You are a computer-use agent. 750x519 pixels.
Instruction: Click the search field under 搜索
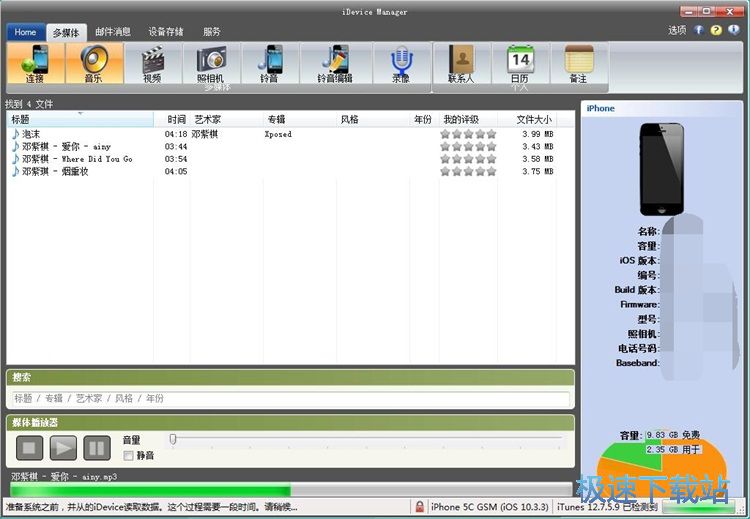click(x=290, y=398)
